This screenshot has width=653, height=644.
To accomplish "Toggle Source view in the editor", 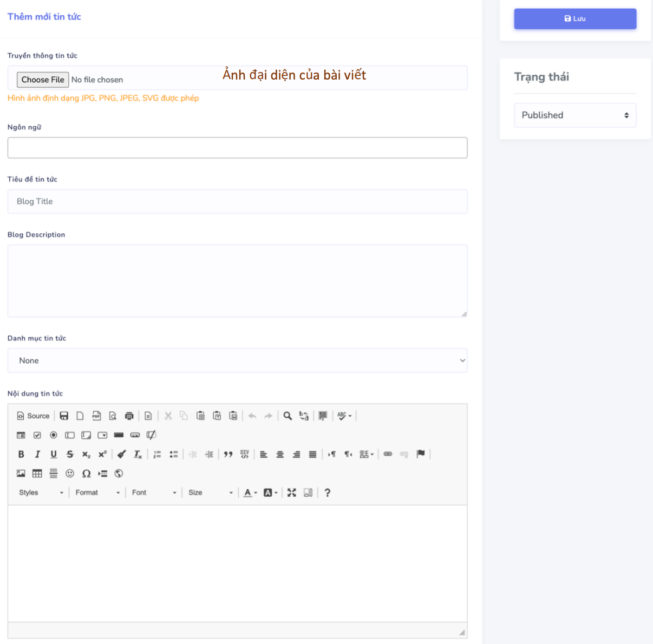I will point(34,416).
